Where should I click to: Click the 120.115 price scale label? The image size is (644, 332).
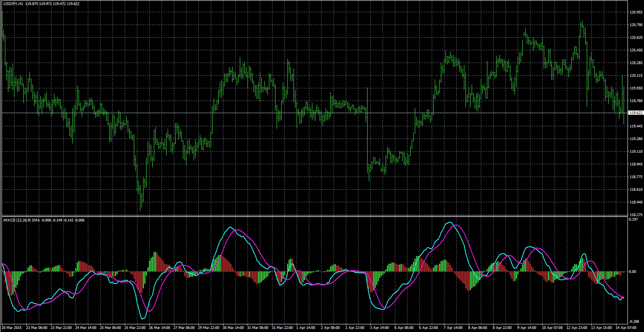pos(636,76)
